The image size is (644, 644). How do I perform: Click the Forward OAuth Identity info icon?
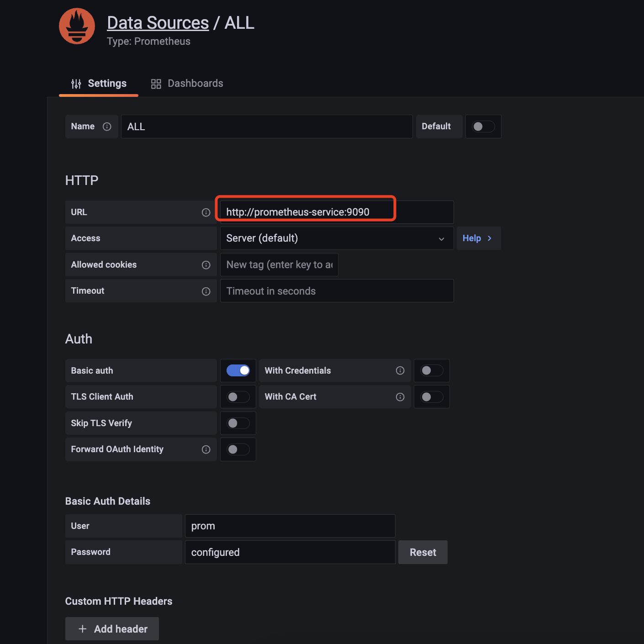(x=206, y=449)
